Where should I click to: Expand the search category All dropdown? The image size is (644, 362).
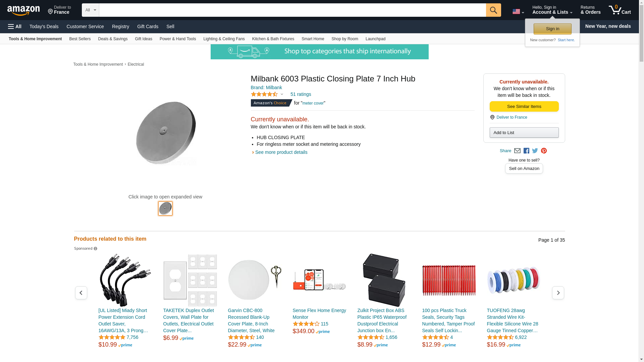tap(90, 10)
